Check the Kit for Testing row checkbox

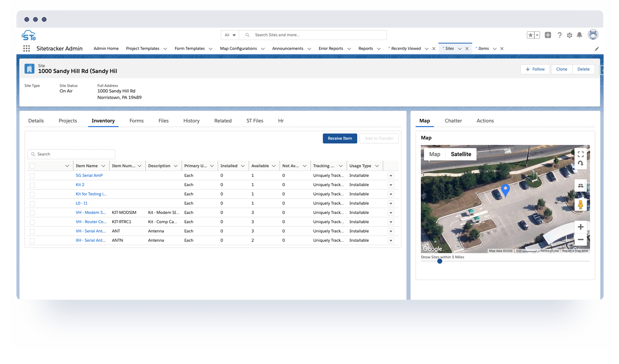(32, 194)
